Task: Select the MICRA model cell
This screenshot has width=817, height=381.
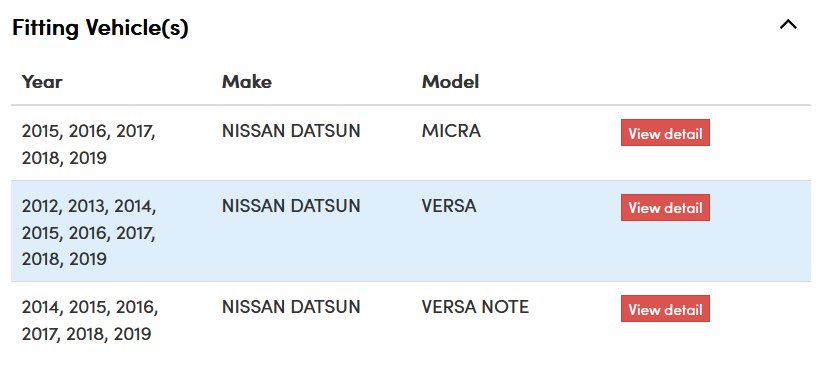Action: [451, 131]
